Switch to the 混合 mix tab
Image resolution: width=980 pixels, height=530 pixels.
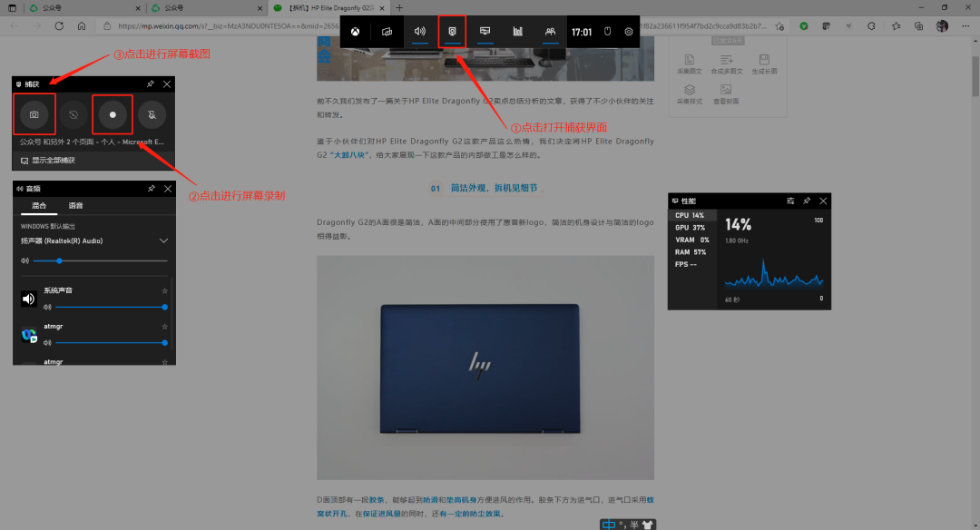coord(39,206)
